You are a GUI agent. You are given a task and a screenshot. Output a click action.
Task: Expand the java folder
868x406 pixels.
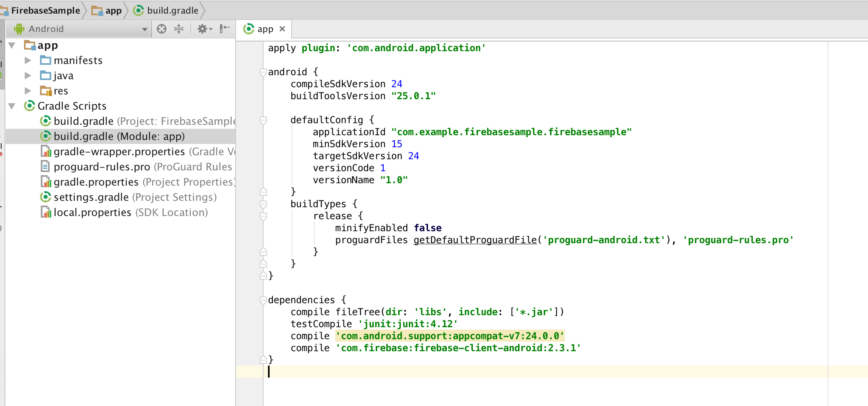click(28, 75)
